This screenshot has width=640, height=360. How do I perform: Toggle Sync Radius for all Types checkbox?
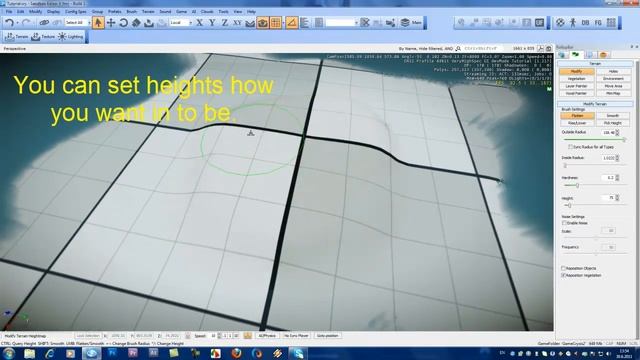click(x=570, y=147)
